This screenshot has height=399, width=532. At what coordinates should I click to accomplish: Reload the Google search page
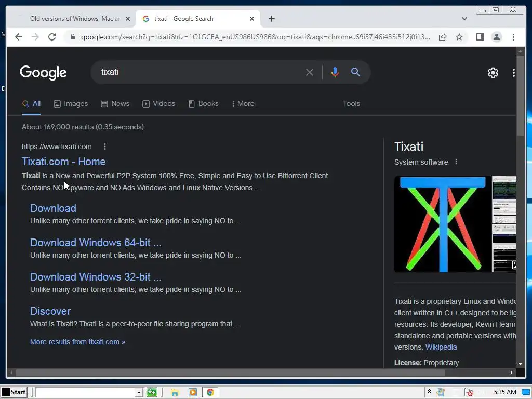[52, 37]
